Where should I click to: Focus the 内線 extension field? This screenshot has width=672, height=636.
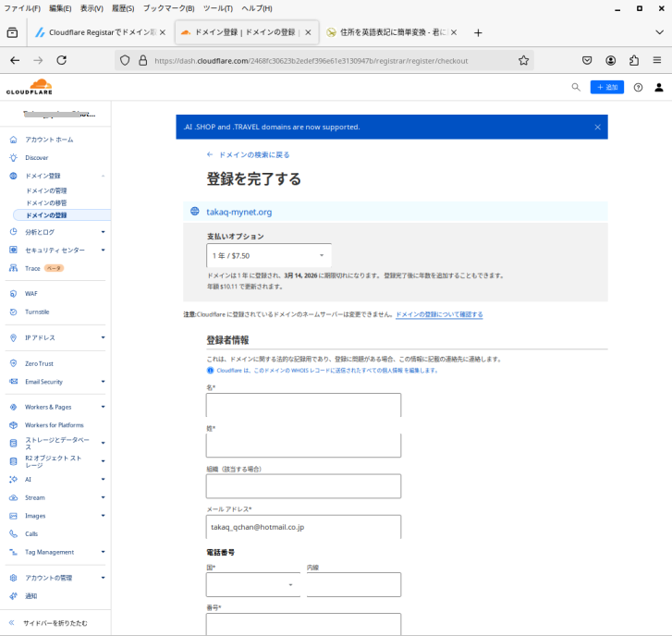click(x=354, y=584)
